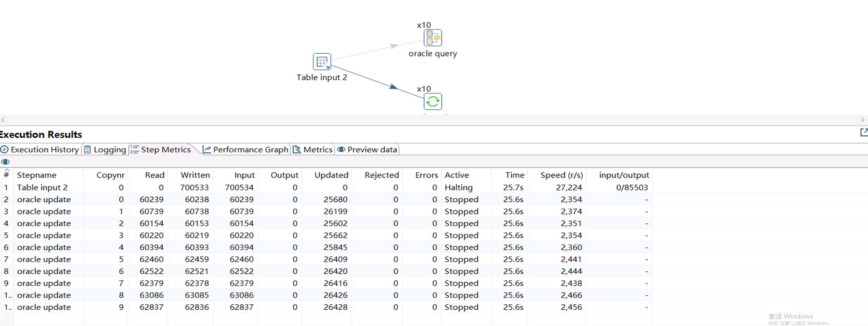Maximize the Execution Results panel
The width and height of the screenshot is (868, 326).
pos(863,132)
